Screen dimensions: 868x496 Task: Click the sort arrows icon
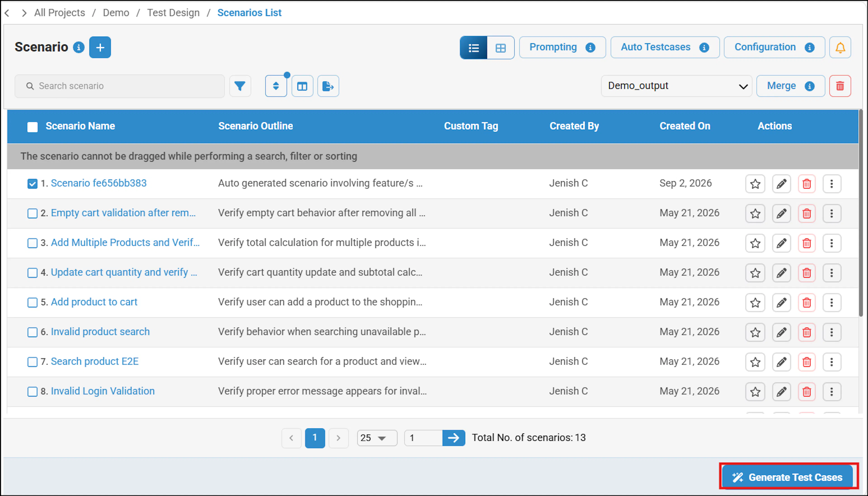point(276,86)
